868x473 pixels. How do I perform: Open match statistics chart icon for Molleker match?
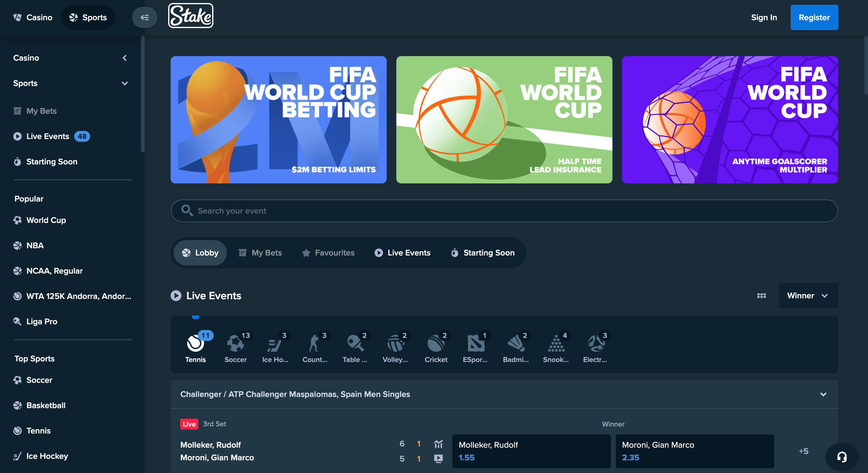point(439,444)
